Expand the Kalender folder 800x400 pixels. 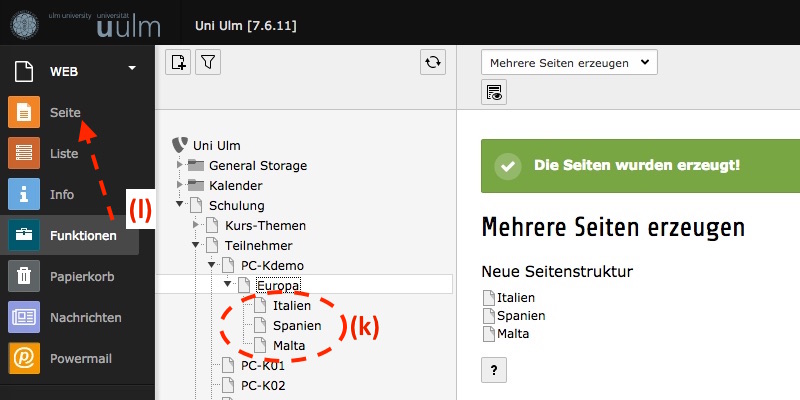click(181, 186)
